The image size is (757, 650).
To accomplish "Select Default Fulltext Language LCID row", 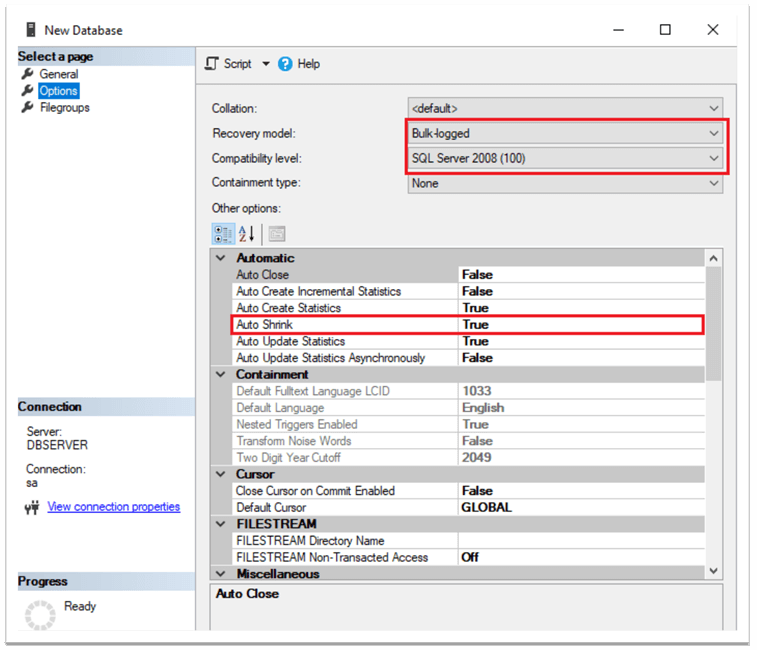I will pyautogui.click(x=468, y=391).
